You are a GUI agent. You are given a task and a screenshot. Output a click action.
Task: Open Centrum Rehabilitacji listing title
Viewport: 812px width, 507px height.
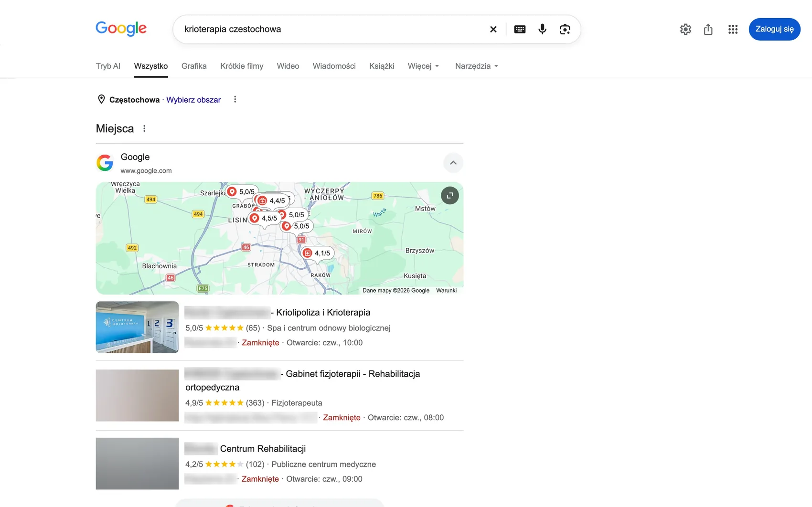(x=245, y=449)
